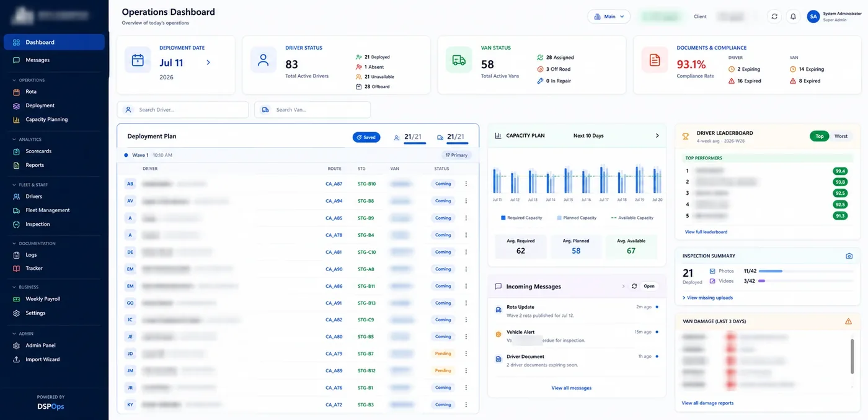The image size is (868, 420).
Task: Click route CA_A85 in the table
Action: [334, 218]
